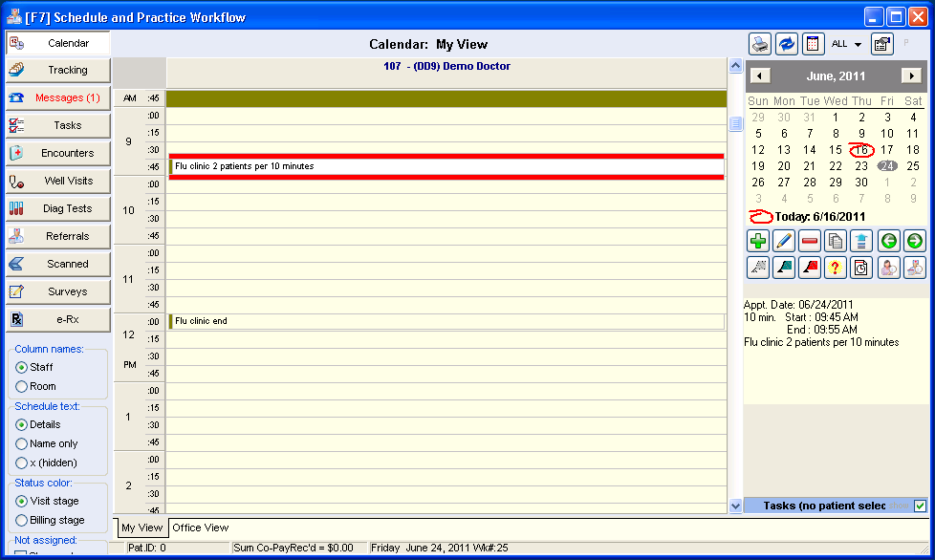This screenshot has height=560, width=935.
Task: Click the Sum Co-PayRec'd status field
Action: pos(299,549)
